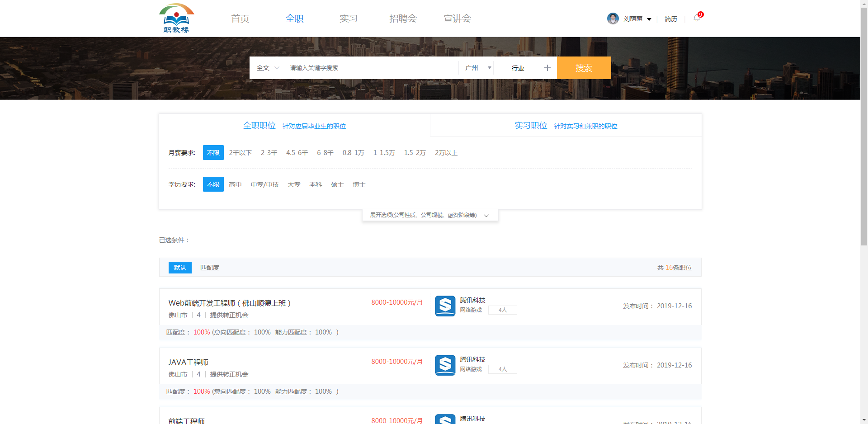Open the 广州 city dropdown
This screenshot has height=424, width=868.
478,68
